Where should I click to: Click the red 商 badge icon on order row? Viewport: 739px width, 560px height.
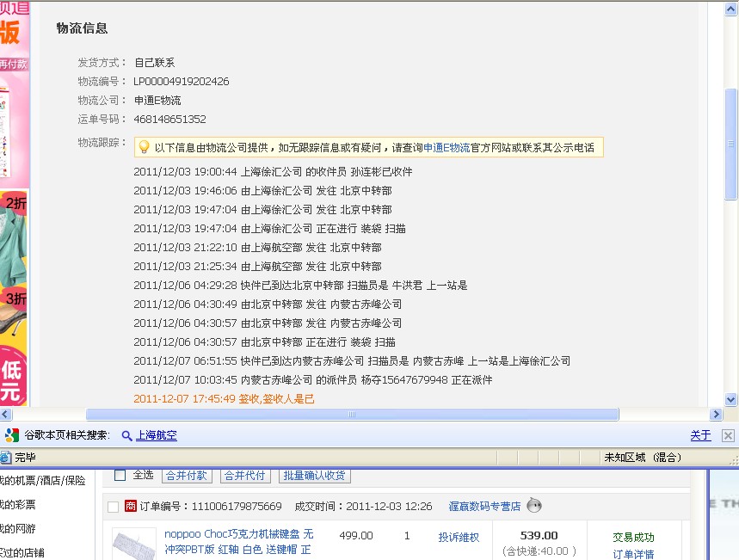131,506
